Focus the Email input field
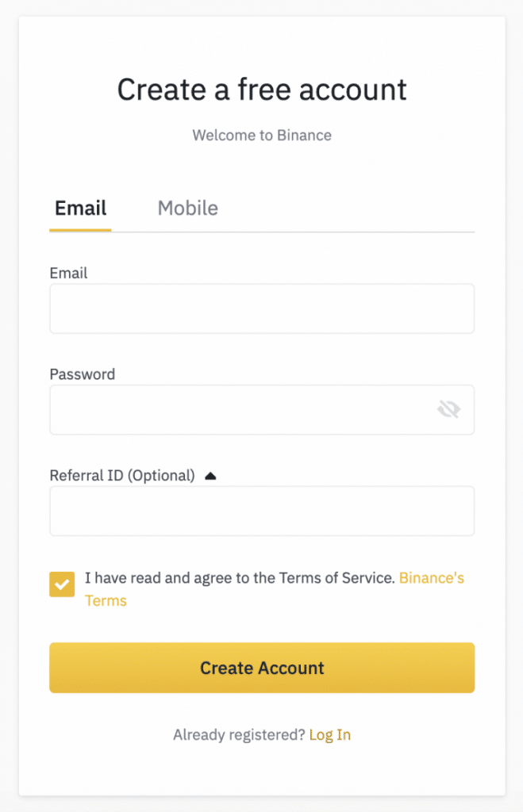The height and width of the screenshot is (812, 523). click(x=262, y=308)
